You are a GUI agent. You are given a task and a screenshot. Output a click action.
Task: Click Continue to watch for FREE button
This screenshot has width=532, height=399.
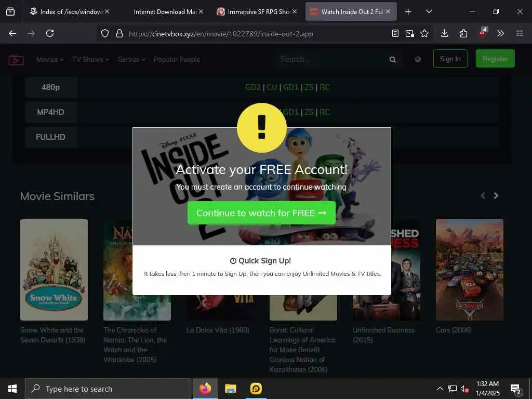click(x=262, y=213)
